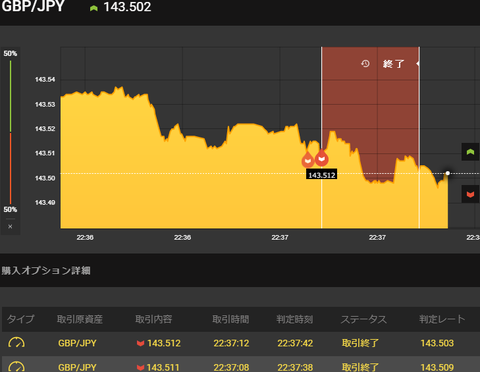
Task: Sort by the タイプ column header
Action: coord(21,319)
